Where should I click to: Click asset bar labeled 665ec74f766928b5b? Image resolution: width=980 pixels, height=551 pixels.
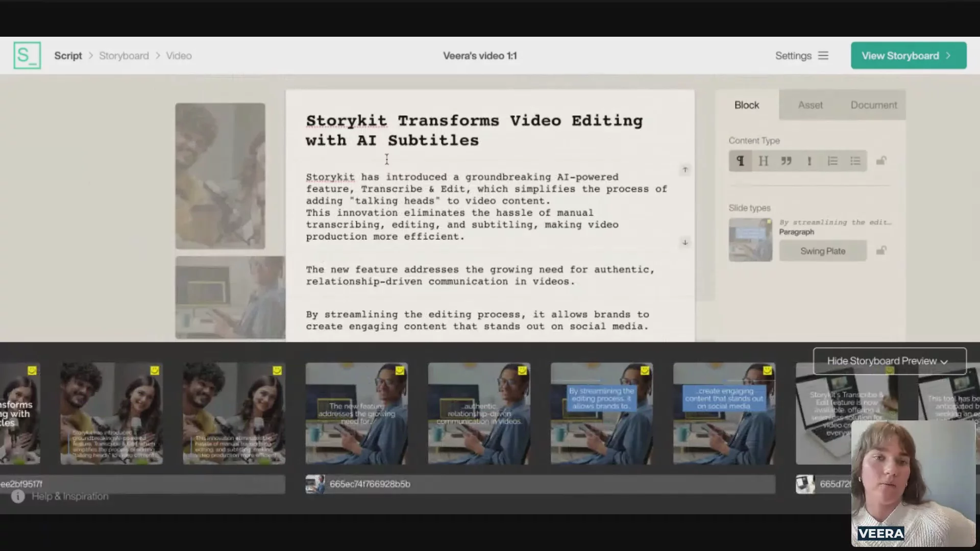click(541, 484)
